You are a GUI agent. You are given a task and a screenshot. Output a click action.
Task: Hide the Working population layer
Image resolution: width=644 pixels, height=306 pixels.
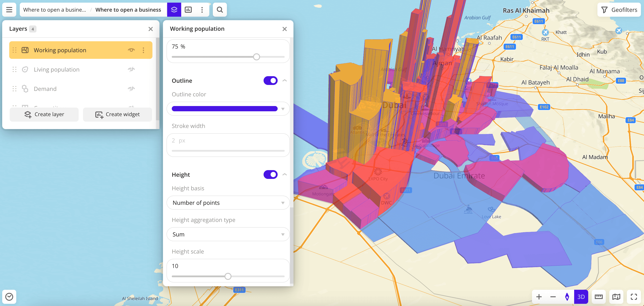point(131,50)
